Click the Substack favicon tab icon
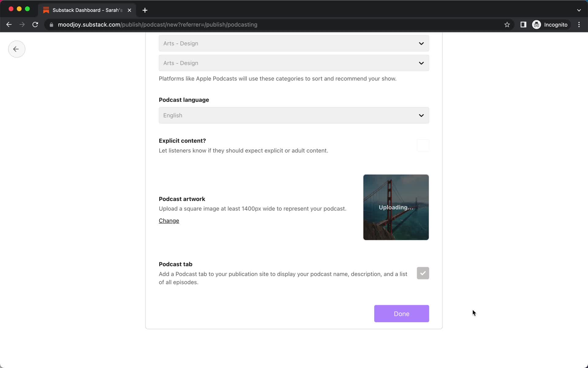The width and height of the screenshot is (588, 368). tap(46, 10)
